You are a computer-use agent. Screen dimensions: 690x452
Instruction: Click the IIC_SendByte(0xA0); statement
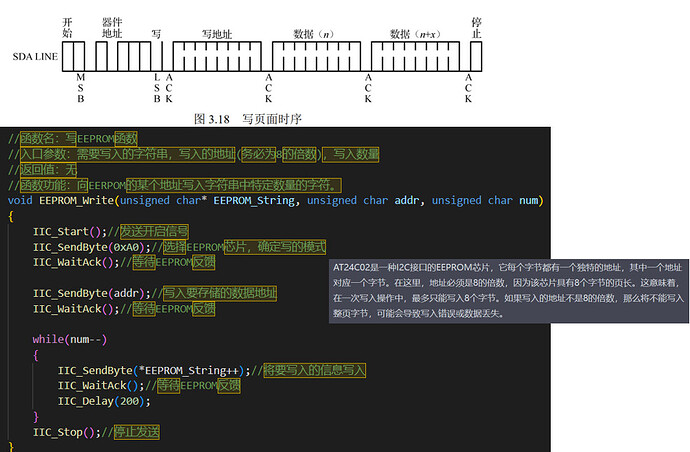pos(92,247)
